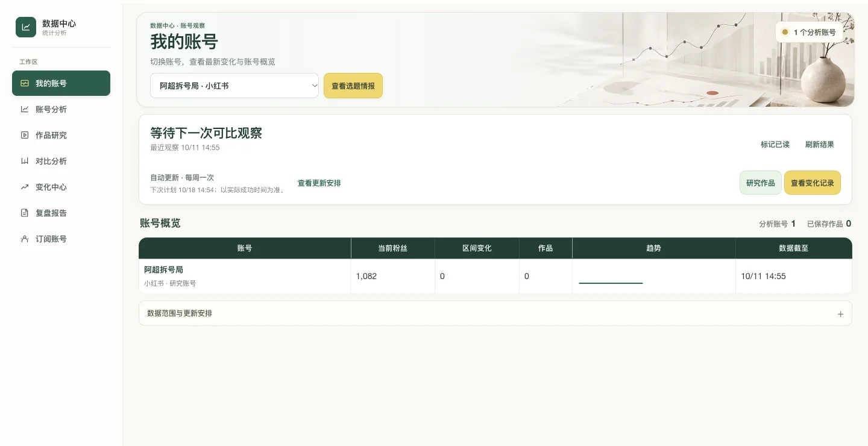This screenshot has width=868, height=446.
Task: Click 查看变化记录 button
Action: [813, 183]
